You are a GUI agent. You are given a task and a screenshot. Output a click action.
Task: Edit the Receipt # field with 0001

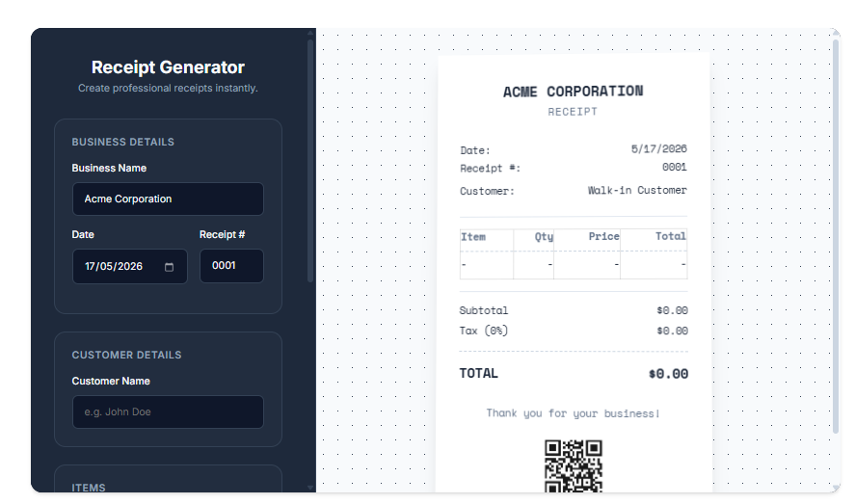(231, 266)
